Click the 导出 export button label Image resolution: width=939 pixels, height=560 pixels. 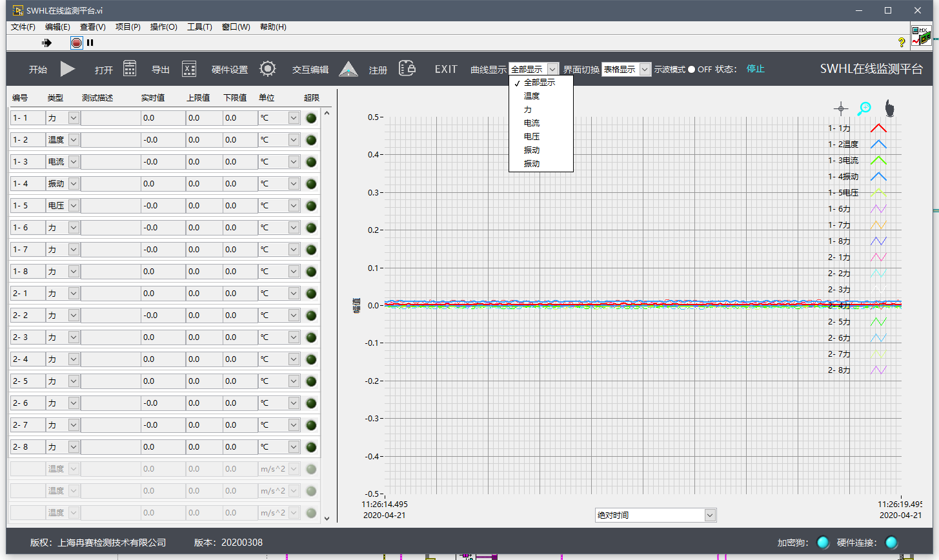(161, 70)
